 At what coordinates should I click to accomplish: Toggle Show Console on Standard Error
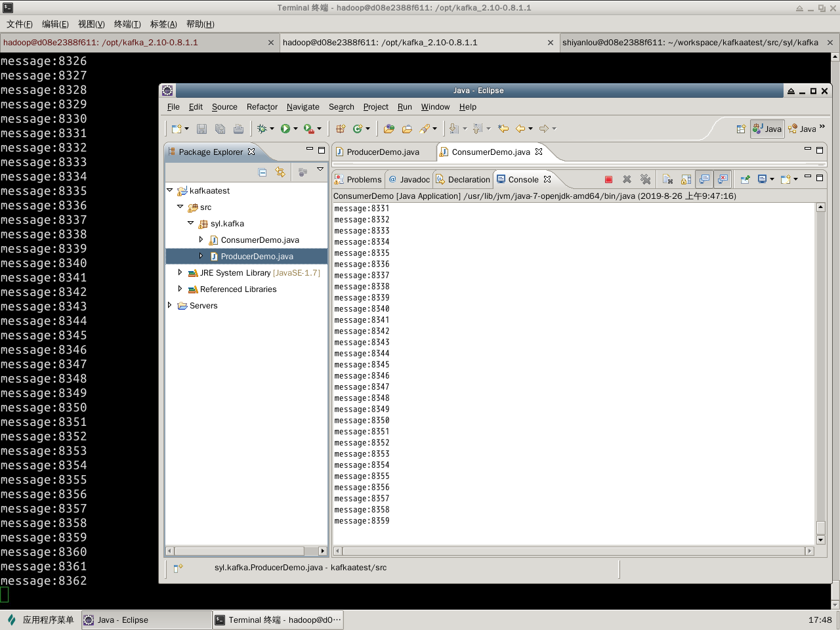point(723,179)
